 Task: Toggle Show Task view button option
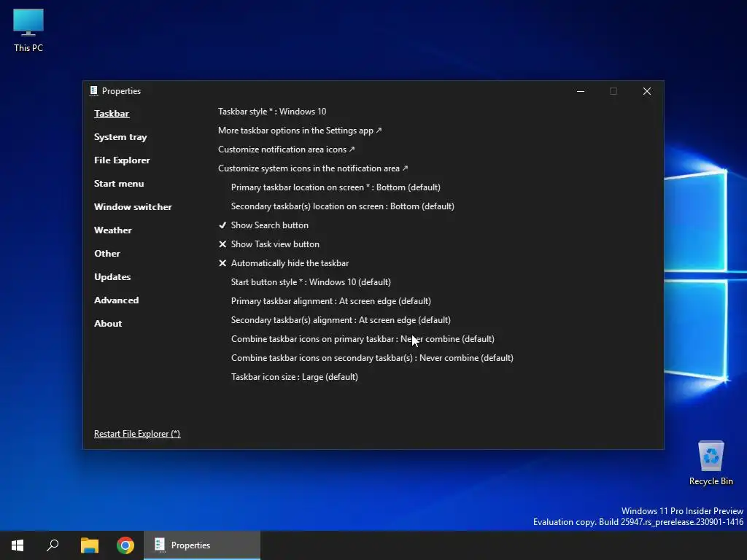click(x=269, y=244)
